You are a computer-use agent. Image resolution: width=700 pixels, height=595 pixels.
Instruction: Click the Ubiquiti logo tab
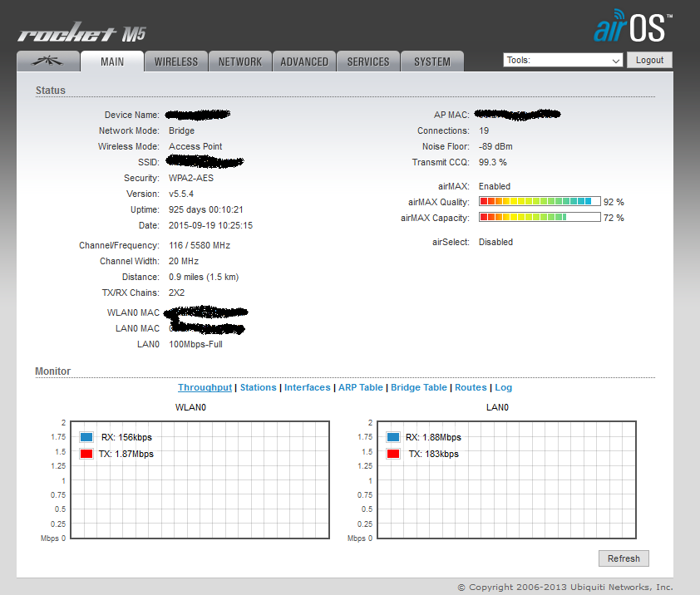(x=47, y=61)
